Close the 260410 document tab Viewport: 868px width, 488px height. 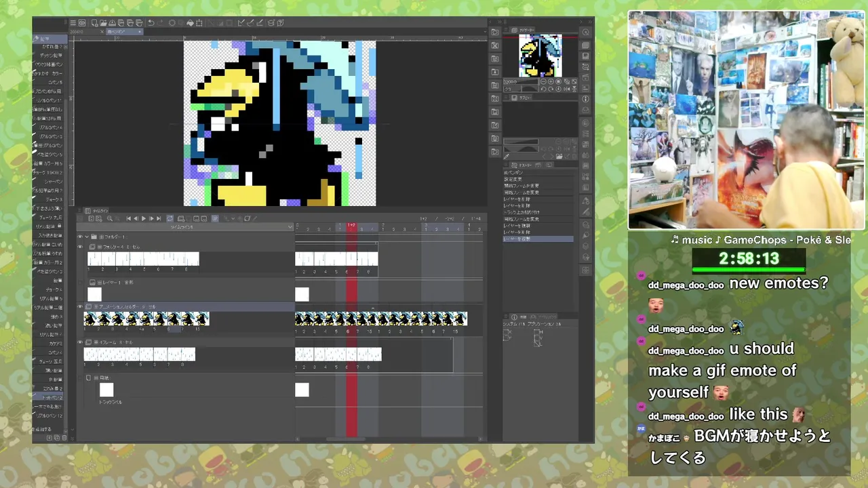102,32
